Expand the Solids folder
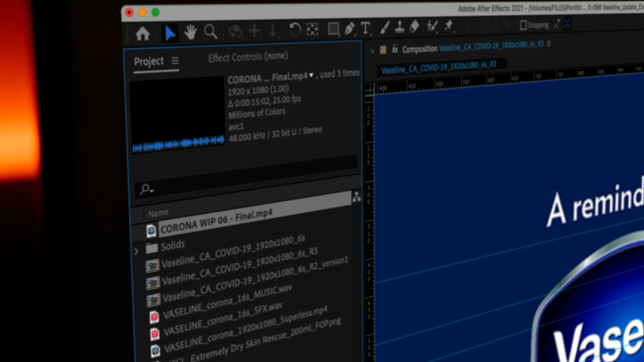Viewport: 644px width, 362px height. point(136,251)
